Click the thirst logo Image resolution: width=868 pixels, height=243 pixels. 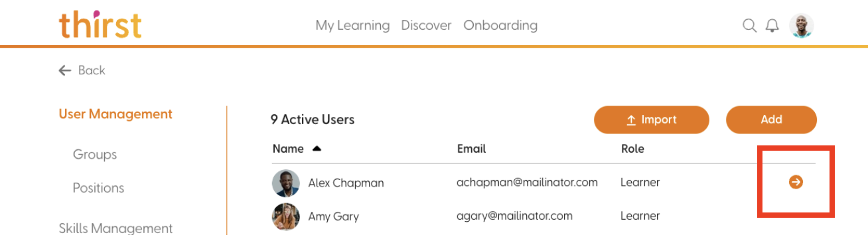click(100, 25)
